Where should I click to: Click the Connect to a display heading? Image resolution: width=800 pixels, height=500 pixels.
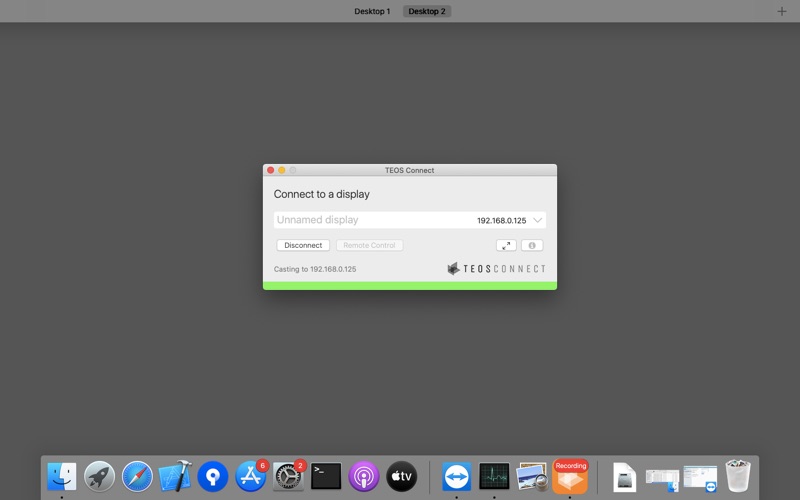pos(321,194)
